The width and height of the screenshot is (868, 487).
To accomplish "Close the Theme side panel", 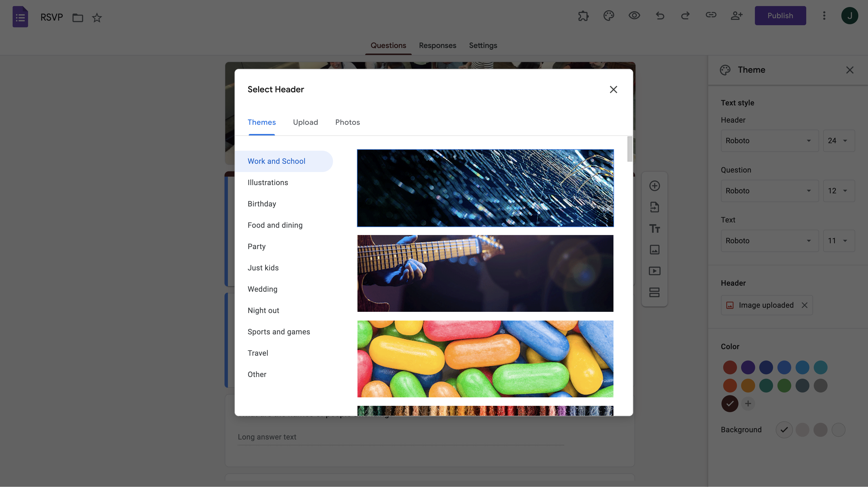I will (850, 70).
